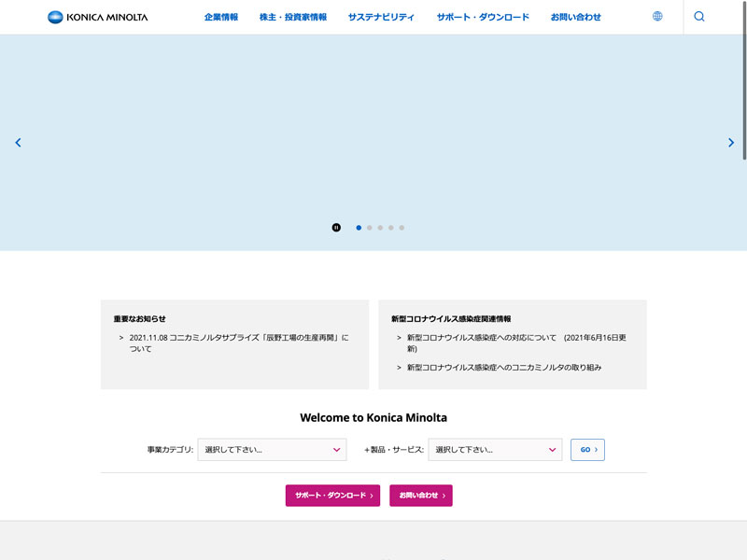
Task: Select the last carousel indicator dot
Action: pyautogui.click(x=402, y=227)
